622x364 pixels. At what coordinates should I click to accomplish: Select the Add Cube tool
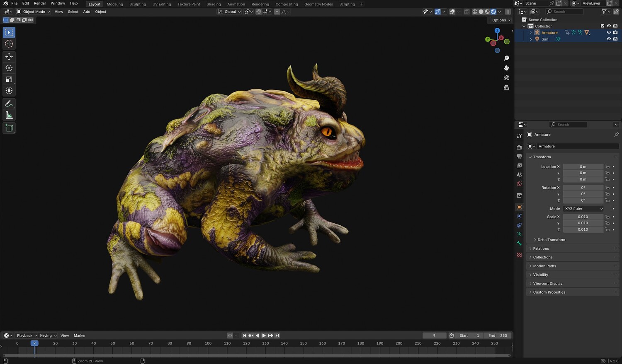coord(9,128)
